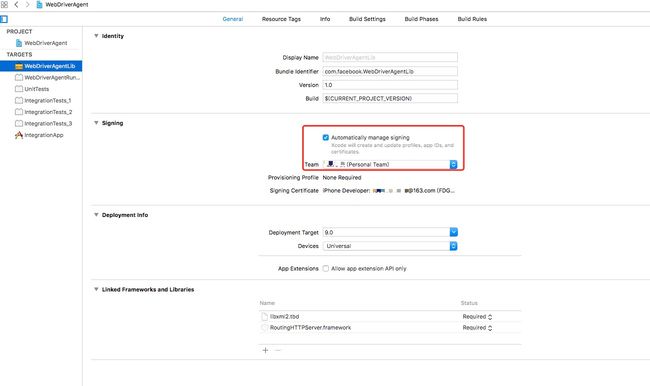Select the WebDriverAgent project icon
This screenshot has height=386, width=650.
pyautogui.click(x=19, y=43)
